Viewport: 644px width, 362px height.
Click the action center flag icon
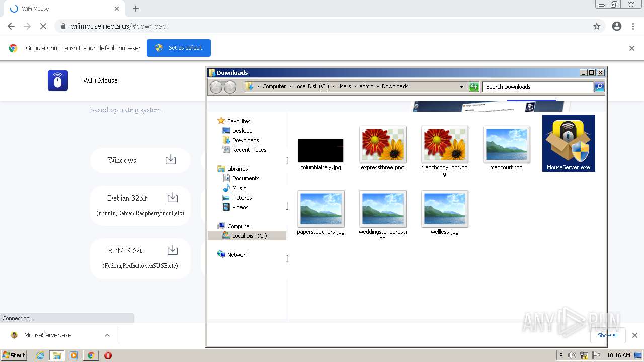[x=596, y=355]
